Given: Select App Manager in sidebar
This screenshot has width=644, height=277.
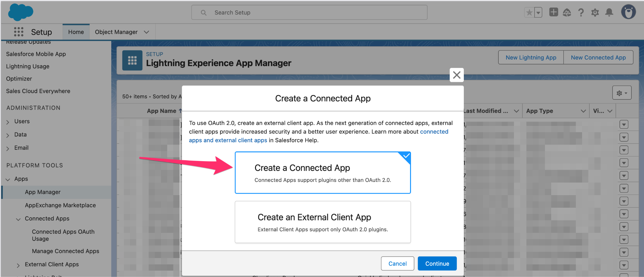Looking at the screenshot, I should 43,192.
